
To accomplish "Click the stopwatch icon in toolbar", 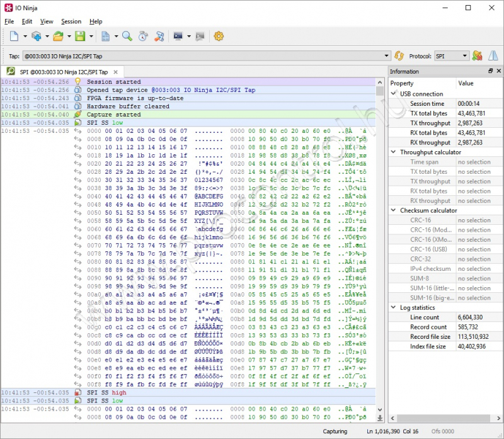I will [143, 36].
